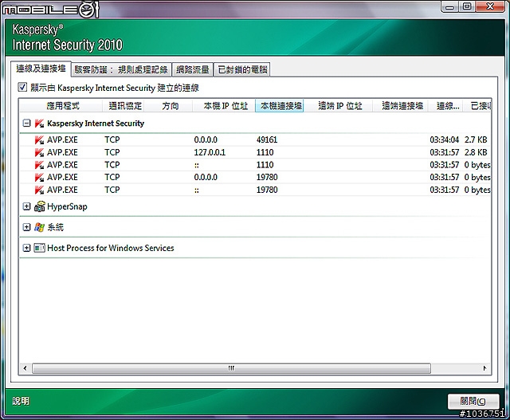Click the Windows flag icon for 系統
The image size is (510, 420).
[x=39, y=227]
